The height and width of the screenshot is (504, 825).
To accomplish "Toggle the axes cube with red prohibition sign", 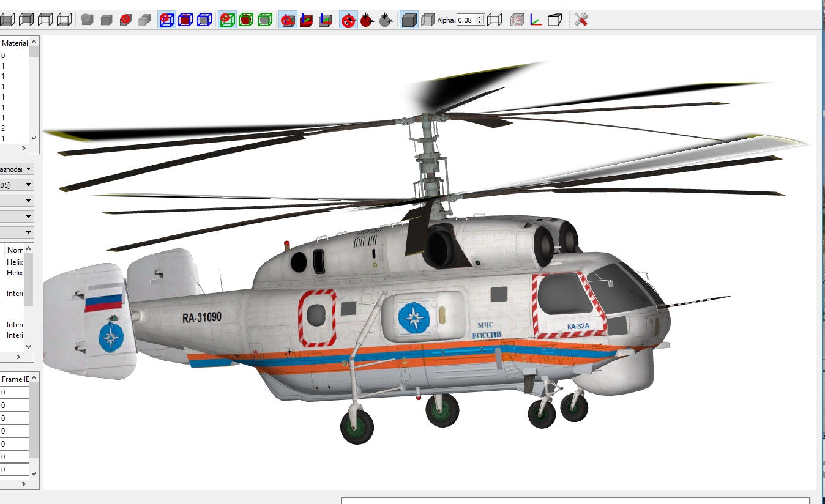I will [288, 20].
